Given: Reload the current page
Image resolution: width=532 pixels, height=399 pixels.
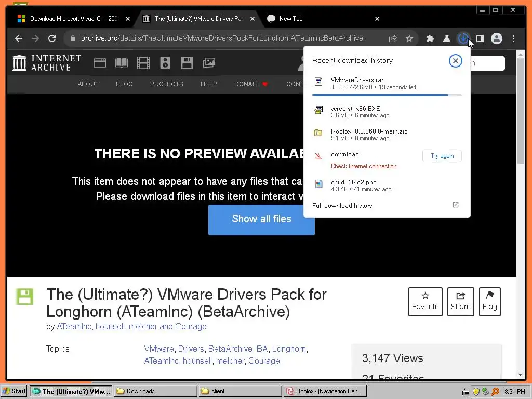Looking at the screenshot, I should point(52,38).
